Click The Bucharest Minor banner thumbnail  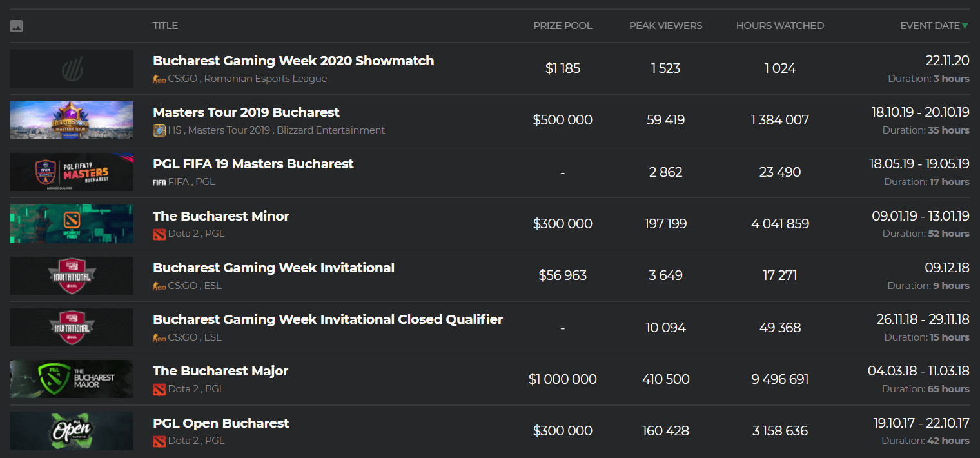tap(72, 224)
